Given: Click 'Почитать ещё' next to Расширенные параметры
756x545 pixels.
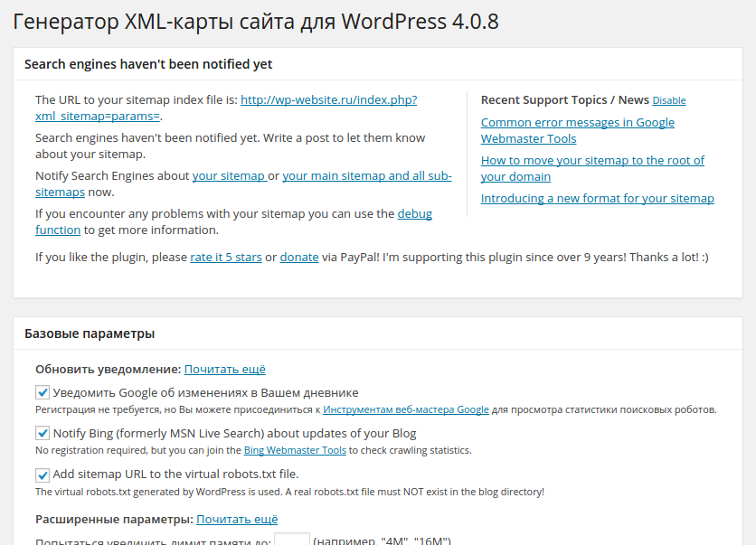Looking at the screenshot, I should [237, 520].
